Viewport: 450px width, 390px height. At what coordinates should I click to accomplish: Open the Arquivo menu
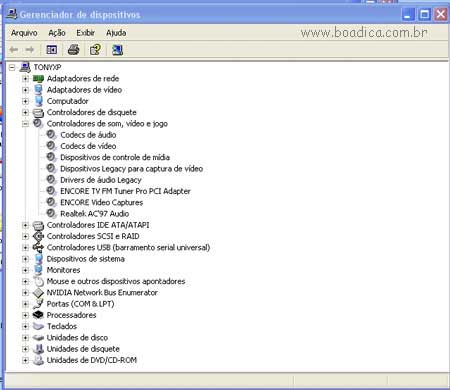[x=24, y=33]
